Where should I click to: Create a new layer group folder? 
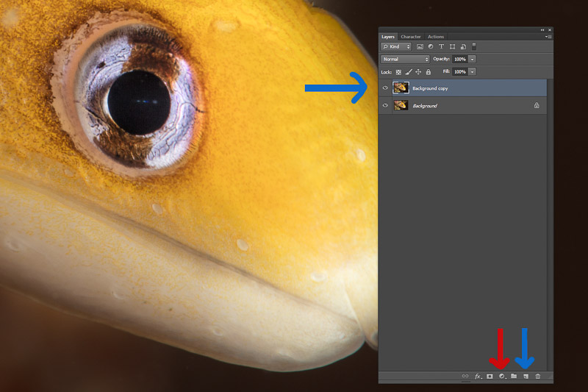tap(514, 376)
